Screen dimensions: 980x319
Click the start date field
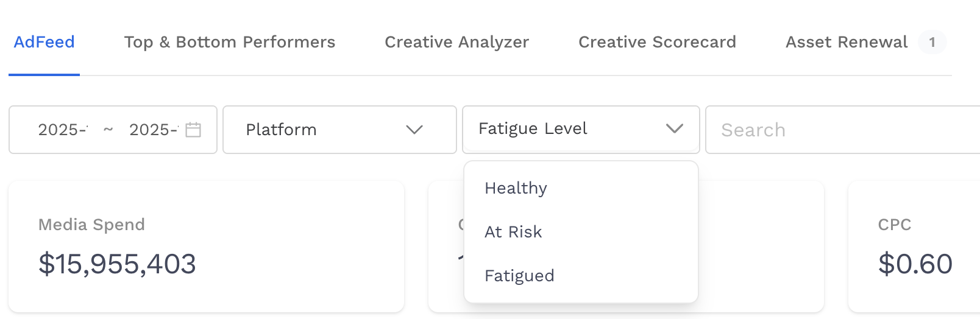[63, 130]
